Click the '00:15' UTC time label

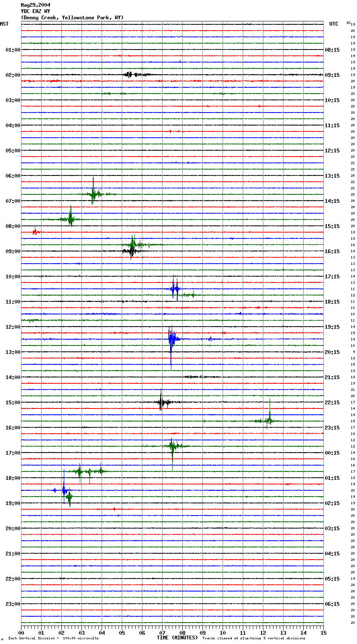point(332,453)
